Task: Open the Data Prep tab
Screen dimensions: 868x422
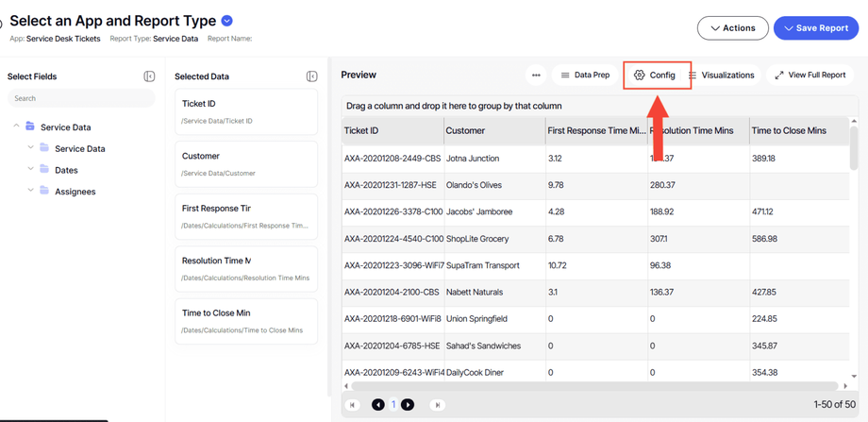Action: click(x=585, y=76)
